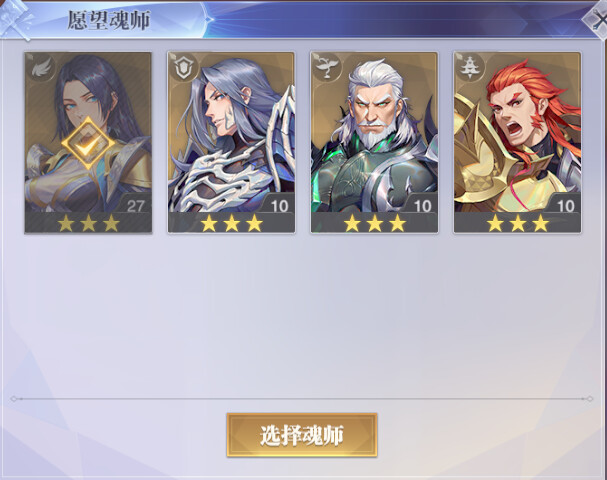Select the white-bearded elder soul master card
Viewport: 607px width, 480px height.
click(374, 142)
